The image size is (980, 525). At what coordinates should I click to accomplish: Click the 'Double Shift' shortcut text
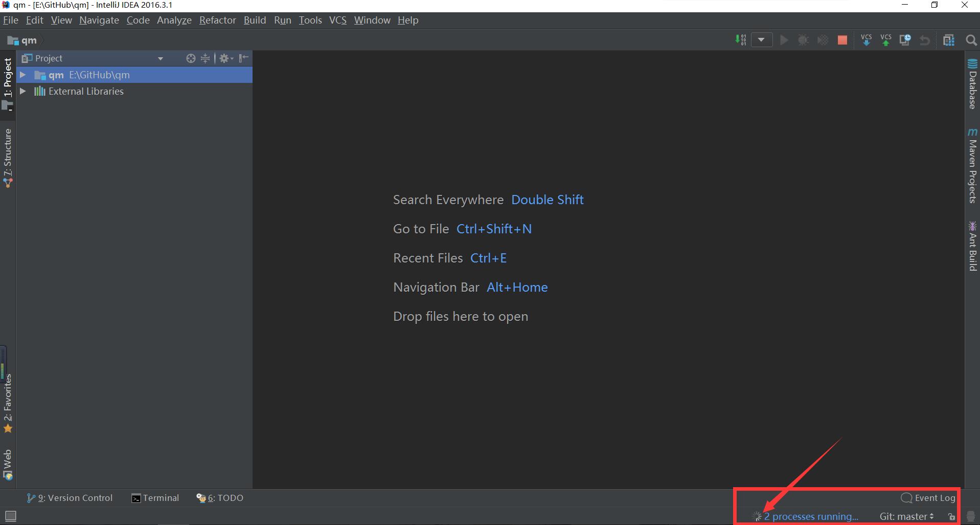pyautogui.click(x=548, y=200)
